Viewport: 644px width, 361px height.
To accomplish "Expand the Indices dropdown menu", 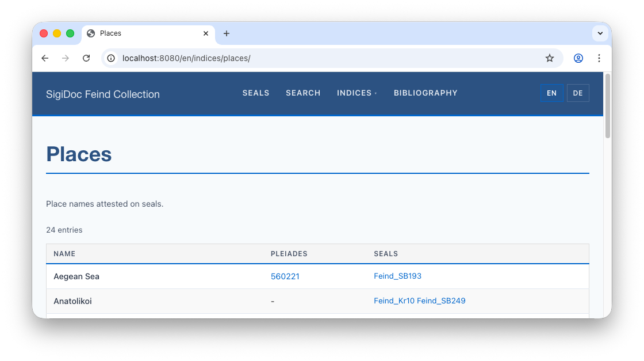I will (x=356, y=93).
